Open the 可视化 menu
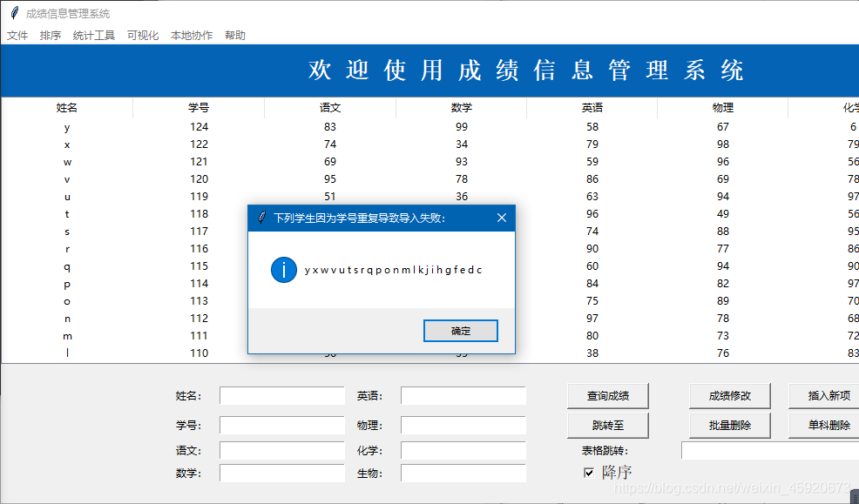This screenshot has height=504, width=859. (x=142, y=35)
